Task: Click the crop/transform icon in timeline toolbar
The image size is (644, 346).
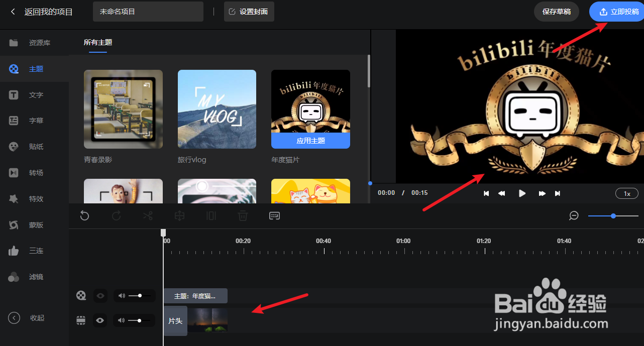Action: click(179, 216)
